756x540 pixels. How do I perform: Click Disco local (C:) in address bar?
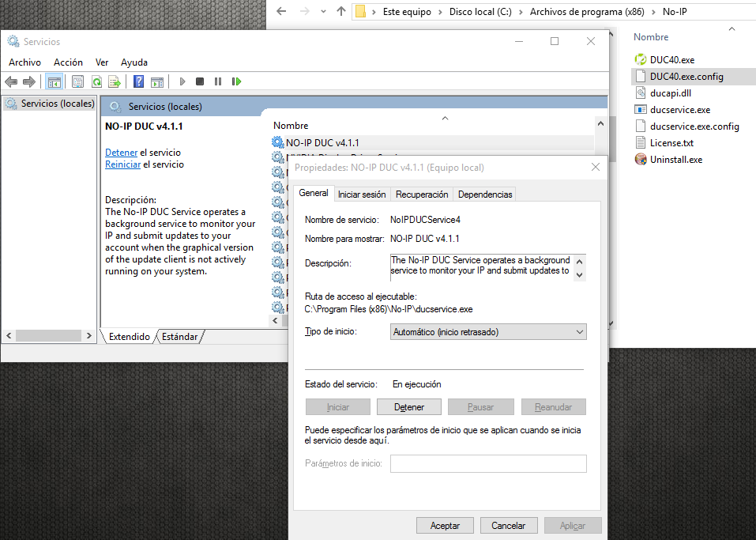pyautogui.click(x=480, y=12)
